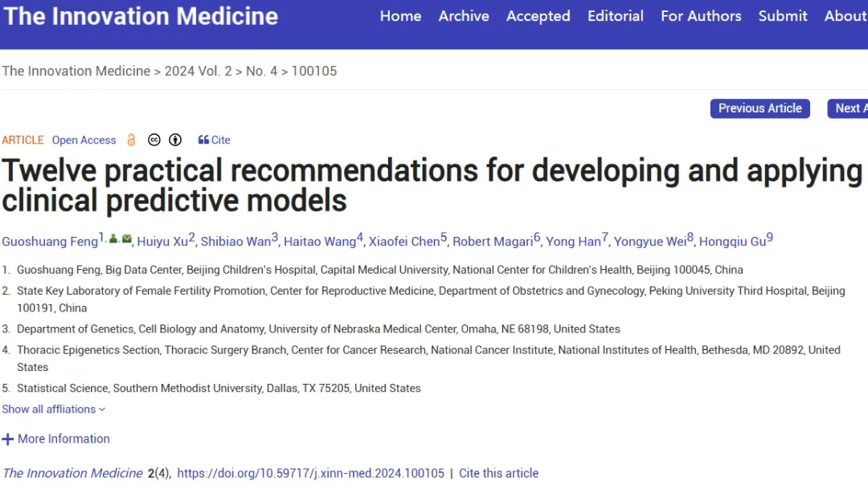This screenshot has width=868, height=485.
Task: Open the Accepted menu item
Action: click(538, 16)
